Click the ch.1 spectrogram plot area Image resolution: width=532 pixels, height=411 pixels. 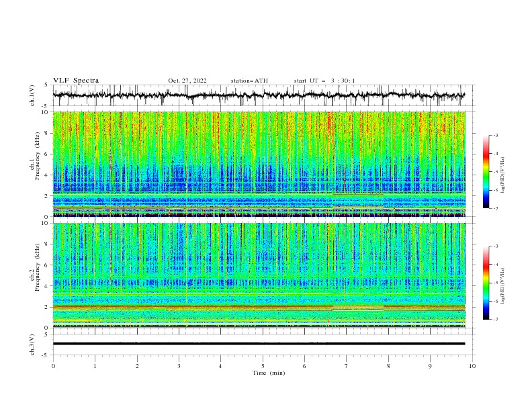tap(259, 164)
